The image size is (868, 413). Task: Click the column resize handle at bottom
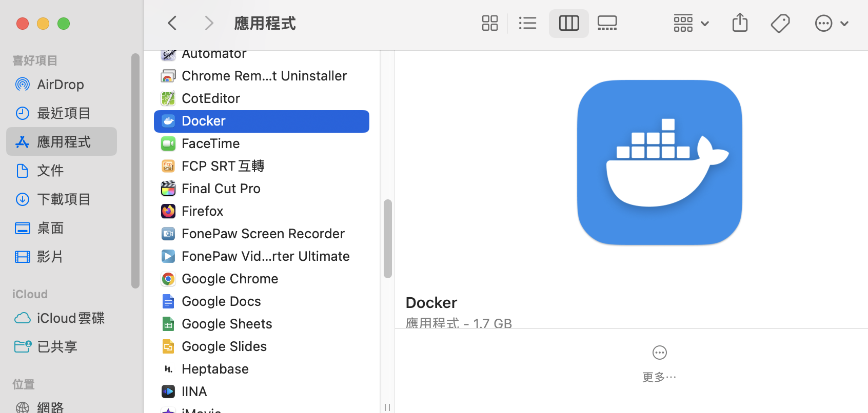click(387, 407)
